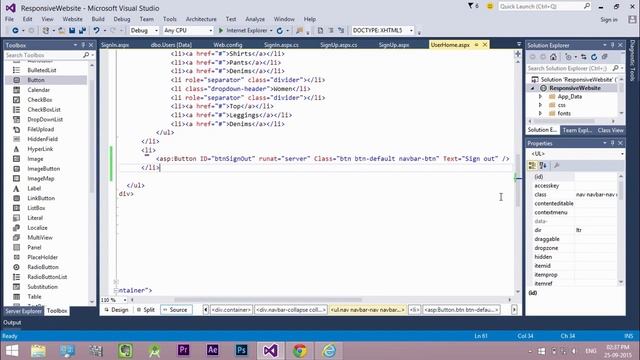Click the Home icon in Solution Explorer
This screenshot has height=360, width=640.
coord(553,57)
